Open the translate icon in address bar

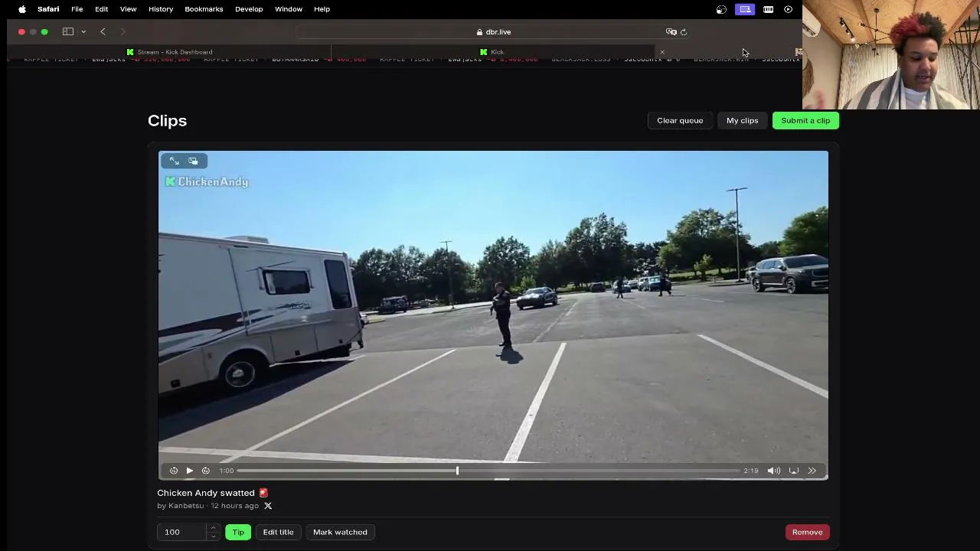[671, 32]
